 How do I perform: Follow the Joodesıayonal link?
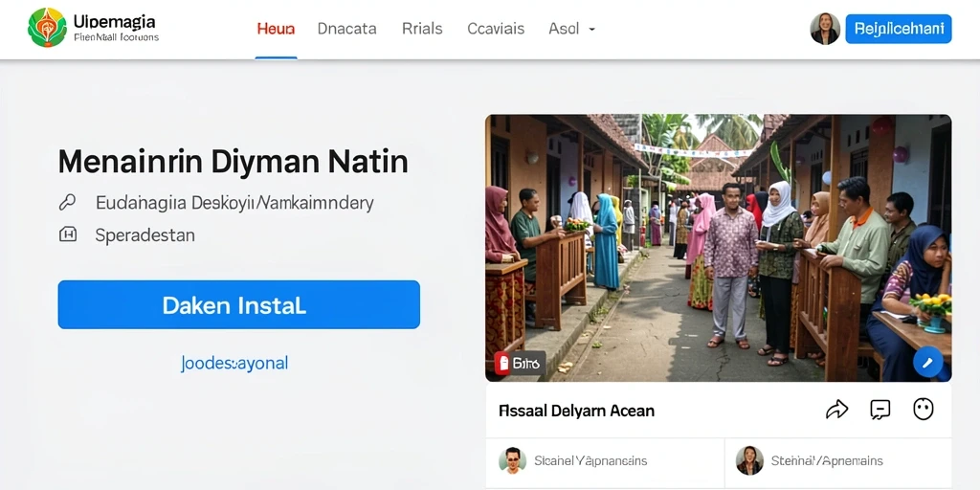point(234,363)
